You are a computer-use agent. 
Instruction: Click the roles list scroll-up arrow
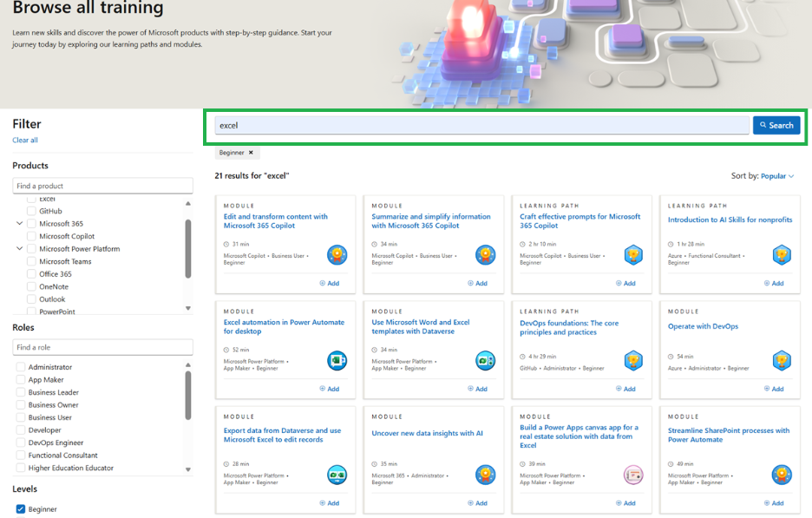[x=188, y=364]
